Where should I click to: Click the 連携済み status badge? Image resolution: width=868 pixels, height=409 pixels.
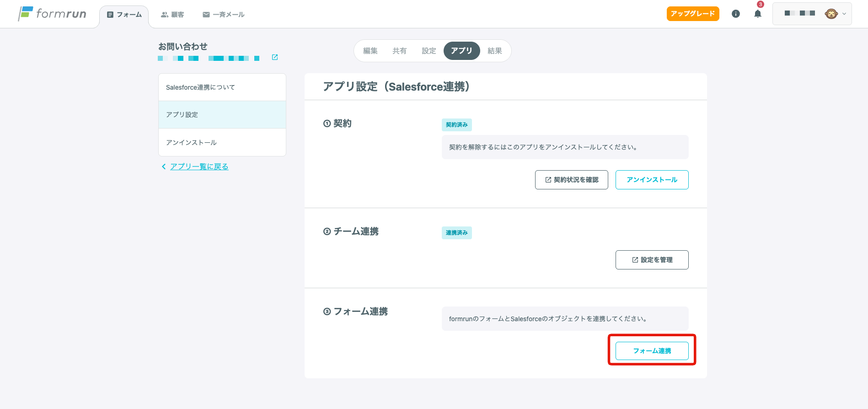(x=457, y=233)
